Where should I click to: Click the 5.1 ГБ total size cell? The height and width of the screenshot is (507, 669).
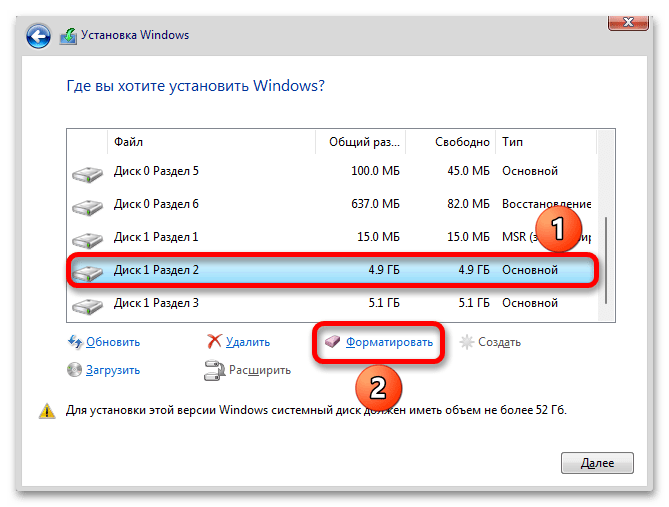[x=384, y=303]
